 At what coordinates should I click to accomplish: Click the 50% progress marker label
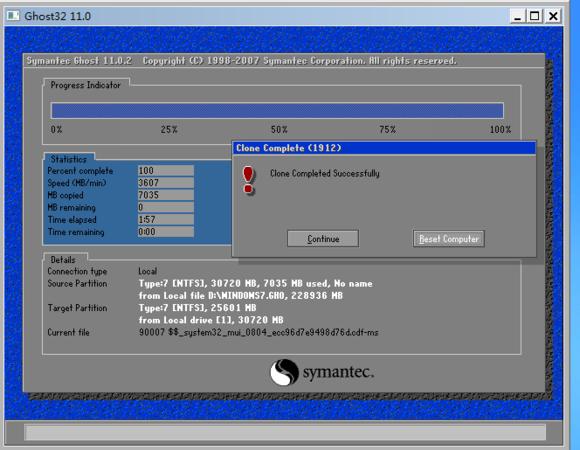(279, 129)
